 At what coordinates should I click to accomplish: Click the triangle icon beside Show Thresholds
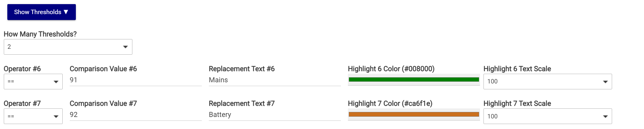(x=66, y=12)
